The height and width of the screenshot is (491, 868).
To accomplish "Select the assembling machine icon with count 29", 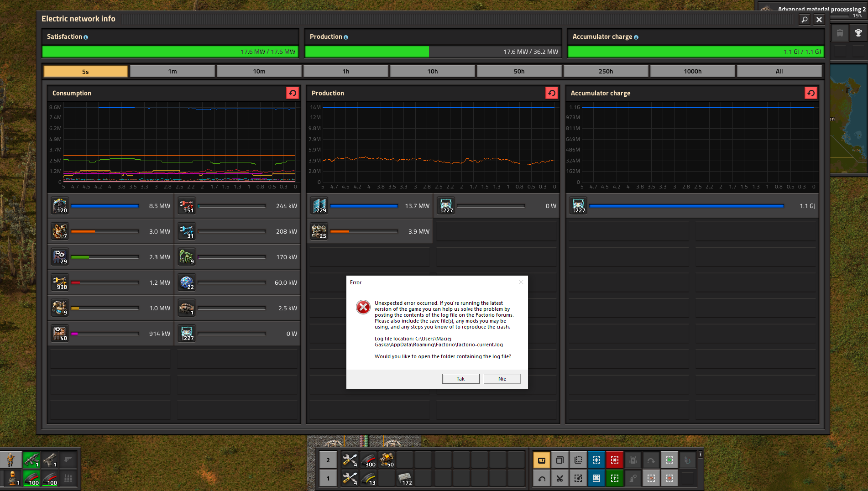I will tap(60, 257).
